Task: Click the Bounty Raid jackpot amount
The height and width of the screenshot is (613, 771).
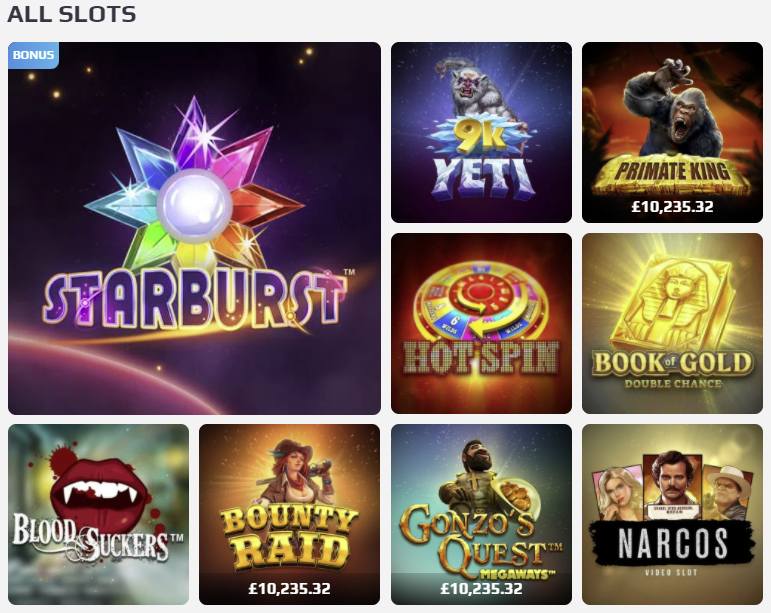Action: [290, 588]
